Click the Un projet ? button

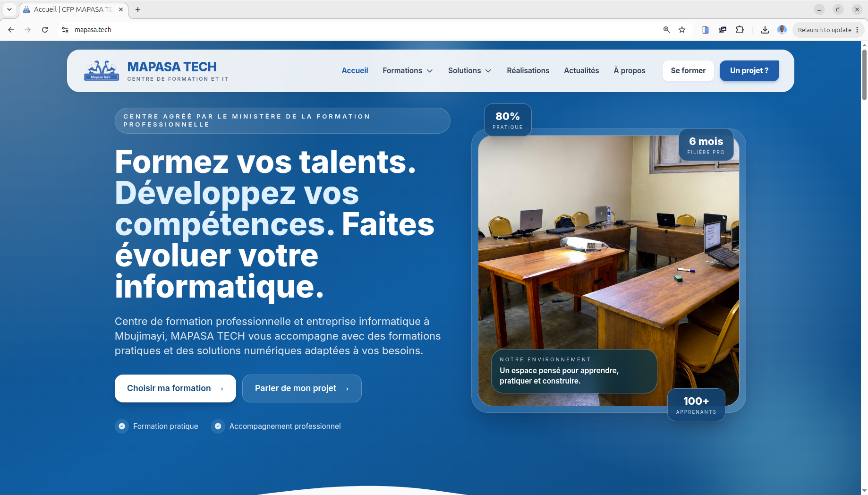pos(749,70)
